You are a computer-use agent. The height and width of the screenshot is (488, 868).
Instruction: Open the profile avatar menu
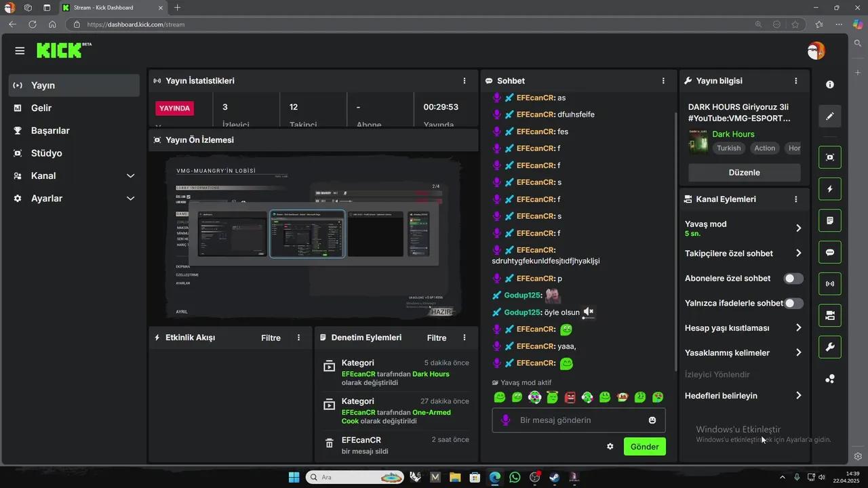pos(816,51)
